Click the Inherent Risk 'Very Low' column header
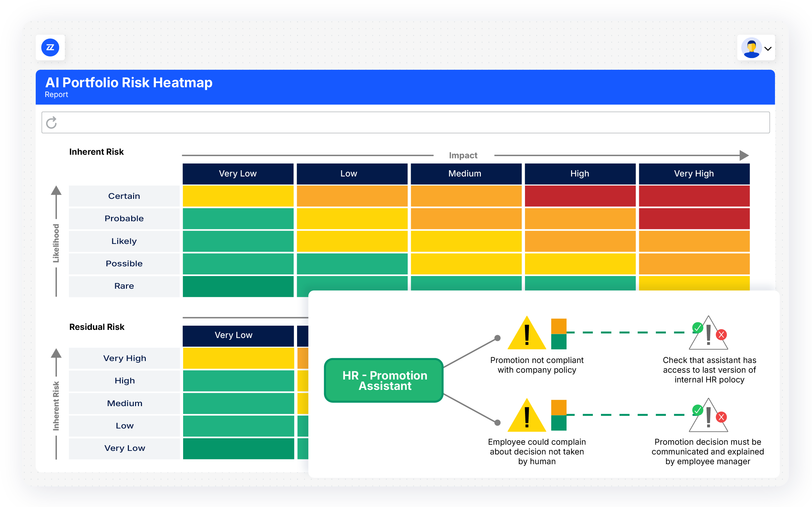Viewport: 812px width, 507px height. coord(238,174)
